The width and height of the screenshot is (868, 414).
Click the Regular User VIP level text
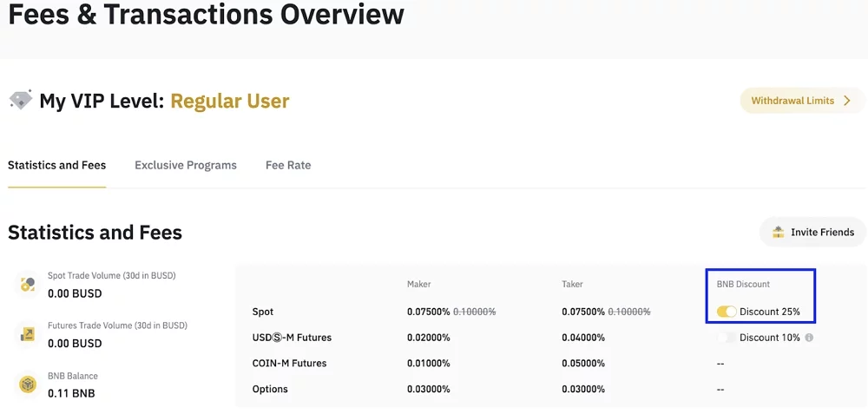[x=230, y=102]
